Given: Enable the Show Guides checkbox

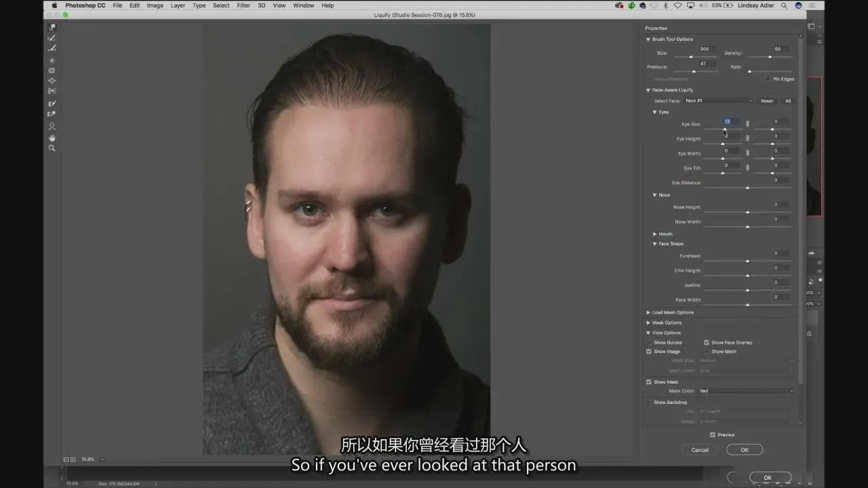Looking at the screenshot, I should coord(649,343).
